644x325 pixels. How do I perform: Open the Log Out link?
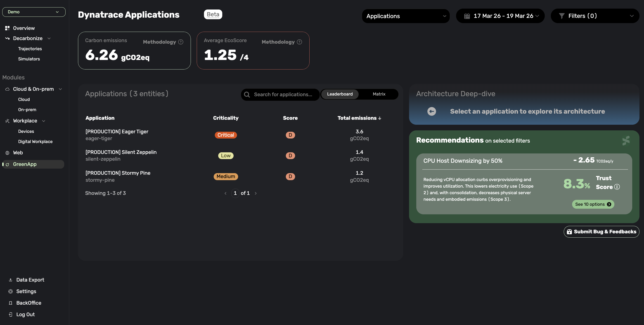click(25, 314)
